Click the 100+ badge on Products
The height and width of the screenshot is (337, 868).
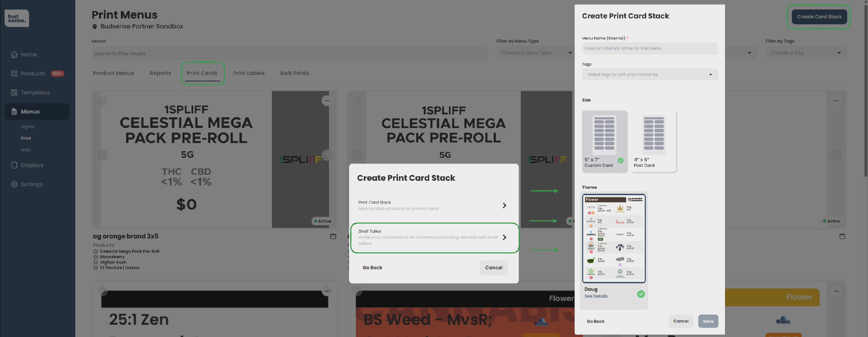tap(57, 74)
